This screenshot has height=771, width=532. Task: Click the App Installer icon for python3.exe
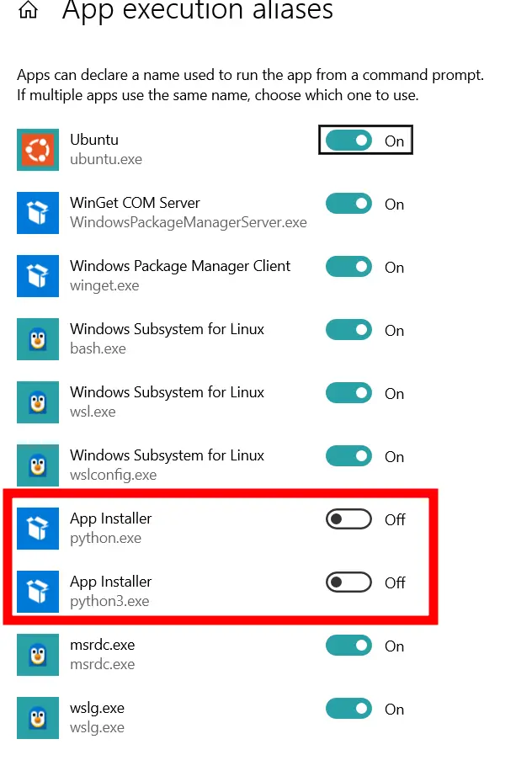tap(38, 592)
